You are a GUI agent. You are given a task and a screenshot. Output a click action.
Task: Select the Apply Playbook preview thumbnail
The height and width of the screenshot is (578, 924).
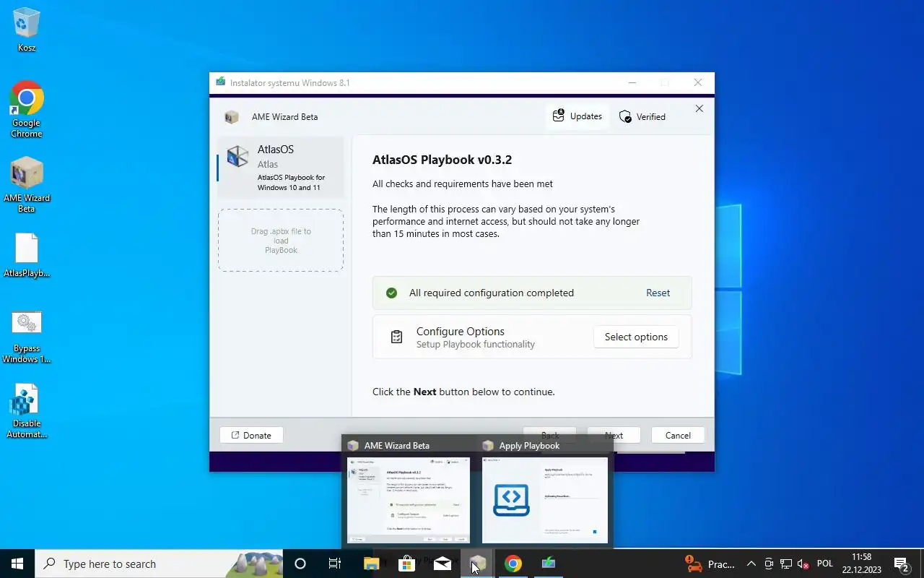[545, 499]
